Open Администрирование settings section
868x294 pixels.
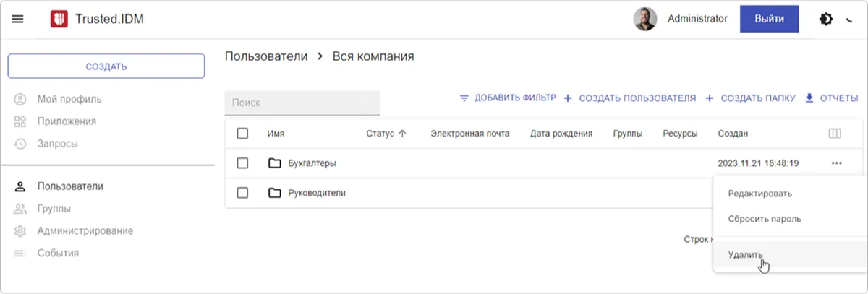click(85, 231)
